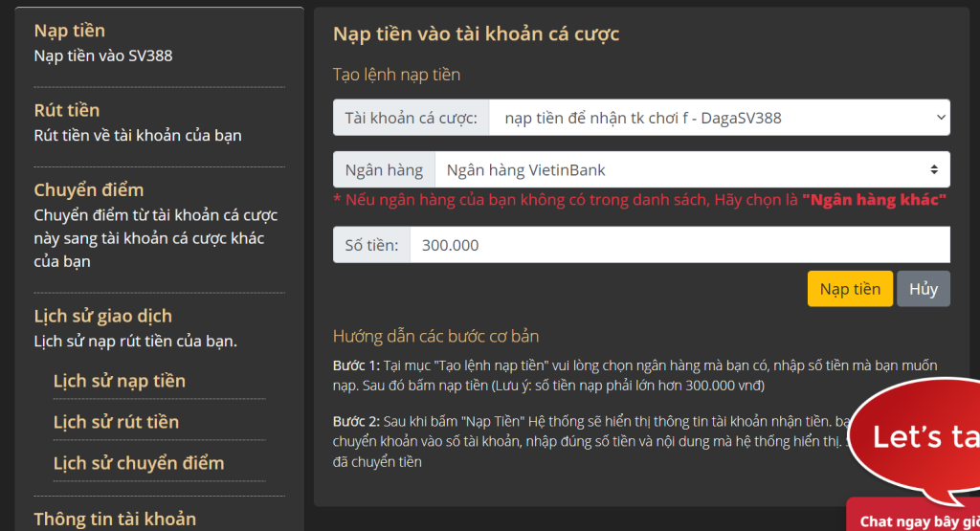Start chat via Chat ngay bây giờ

click(917, 520)
